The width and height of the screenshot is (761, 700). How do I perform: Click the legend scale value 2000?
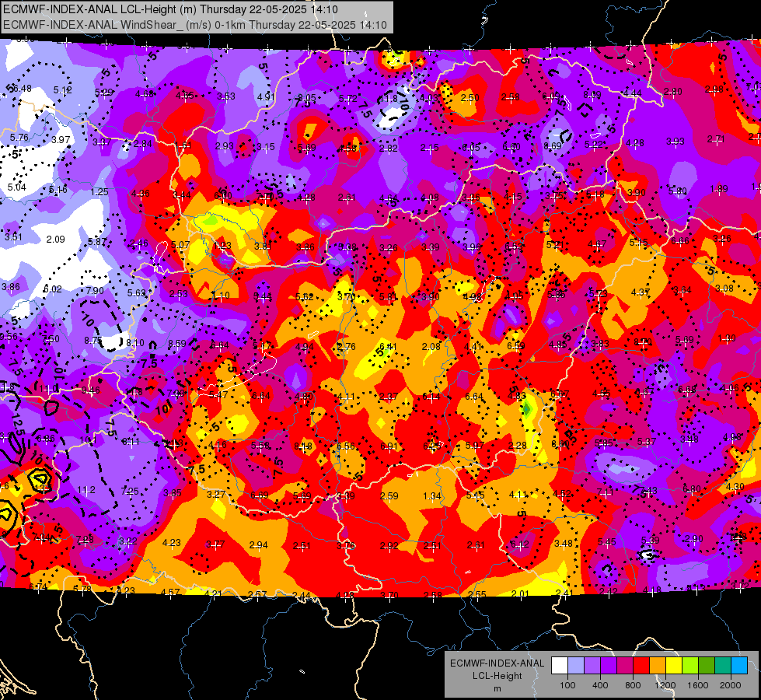(x=731, y=685)
